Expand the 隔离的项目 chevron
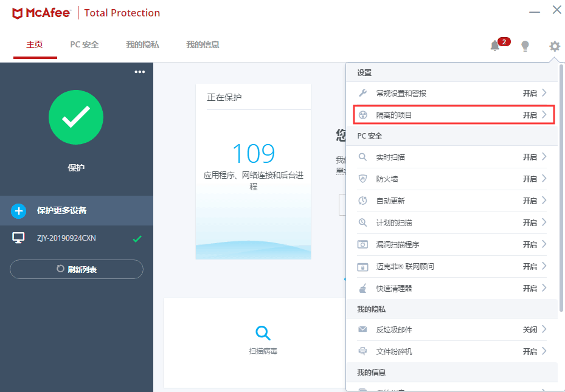 pos(544,115)
